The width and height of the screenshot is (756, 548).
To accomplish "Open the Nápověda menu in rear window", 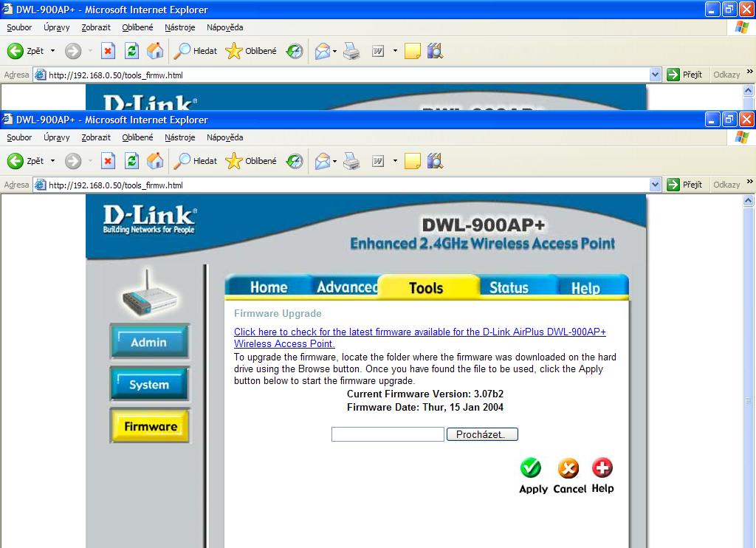I will click(x=224, y=27).
